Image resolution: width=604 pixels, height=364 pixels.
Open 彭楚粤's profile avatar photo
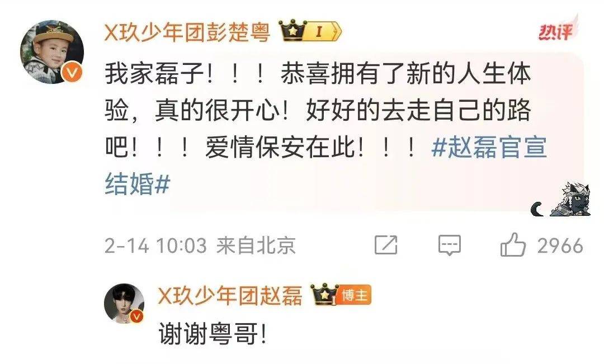click(x=51, y=51)
